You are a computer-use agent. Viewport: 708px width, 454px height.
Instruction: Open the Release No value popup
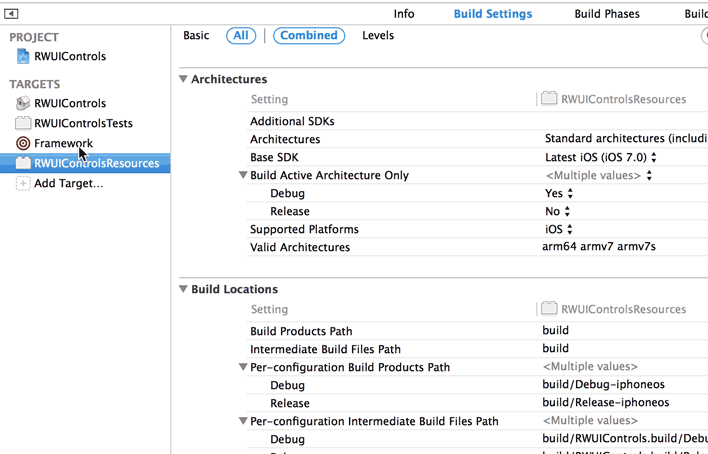pos(567,211)
